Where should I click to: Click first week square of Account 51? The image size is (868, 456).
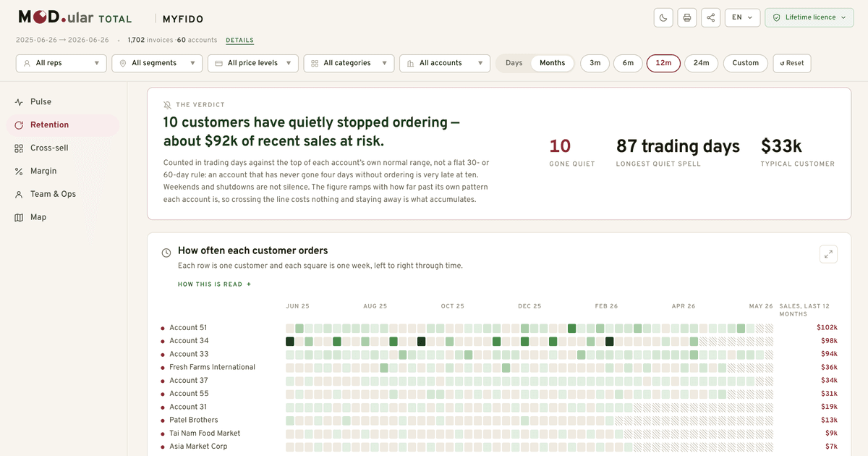pyautogui.click(x=290, y=329)
